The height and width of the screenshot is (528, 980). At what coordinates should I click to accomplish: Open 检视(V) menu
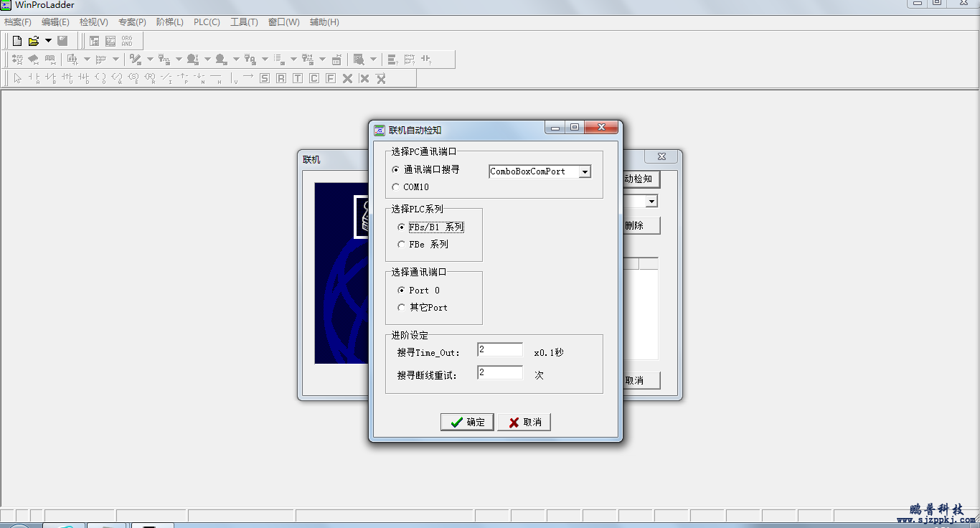(x=93, y=22)
